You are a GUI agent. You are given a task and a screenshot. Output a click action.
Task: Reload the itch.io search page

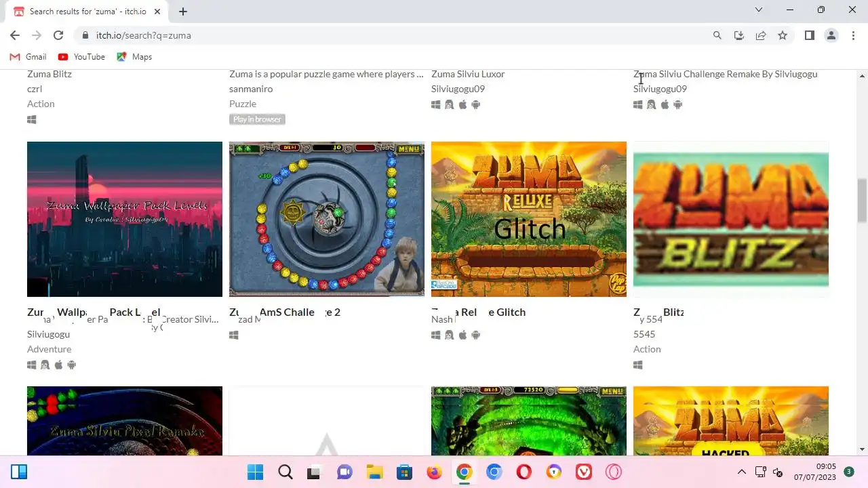click(x=58, y=35)
